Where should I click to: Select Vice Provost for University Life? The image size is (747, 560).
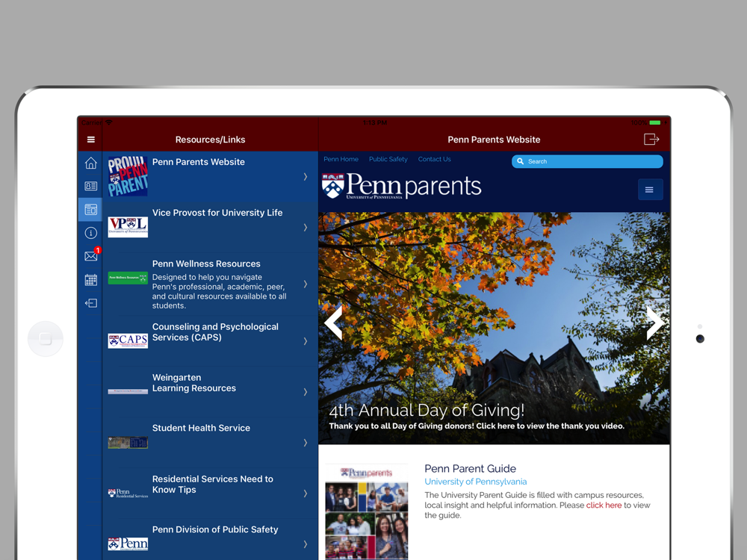(210, 228)
